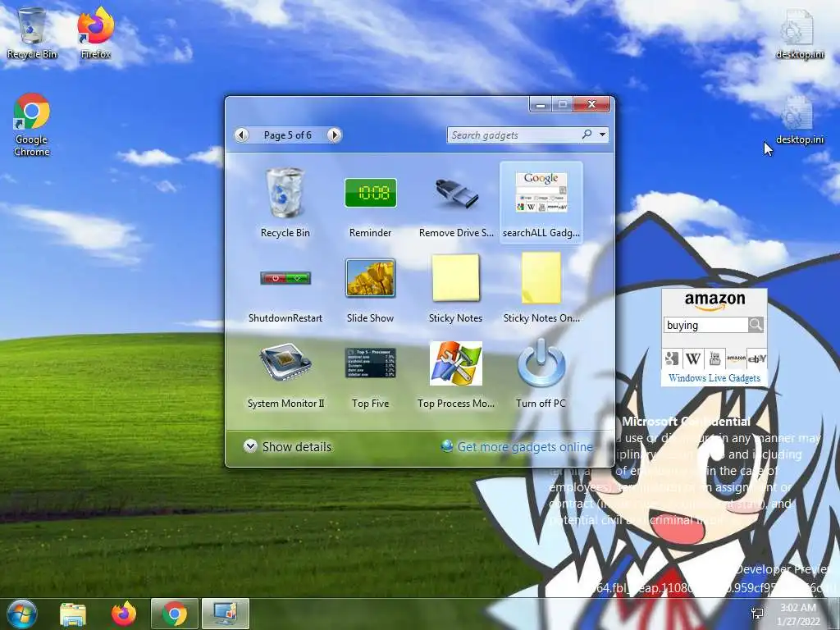Image resolution: width=840 pixels, height=630 pixels.
Task: Go to previous gadget page
Action: pyautogui.click(x=242, y=135)
